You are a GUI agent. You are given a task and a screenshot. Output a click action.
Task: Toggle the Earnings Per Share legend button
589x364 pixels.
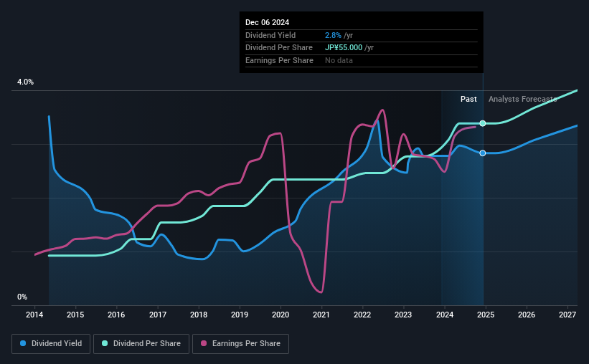[x=240, y=344]
